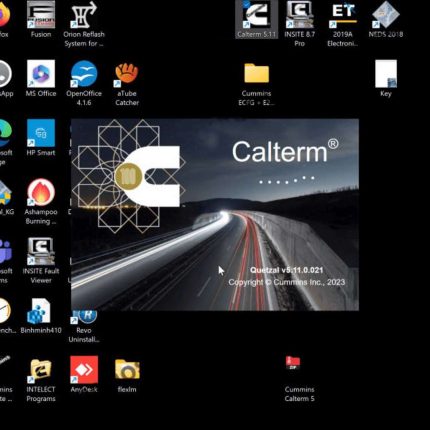Click the HP Smart shortcut
Viewport: 430px width, 430px height.
[41, 138]
